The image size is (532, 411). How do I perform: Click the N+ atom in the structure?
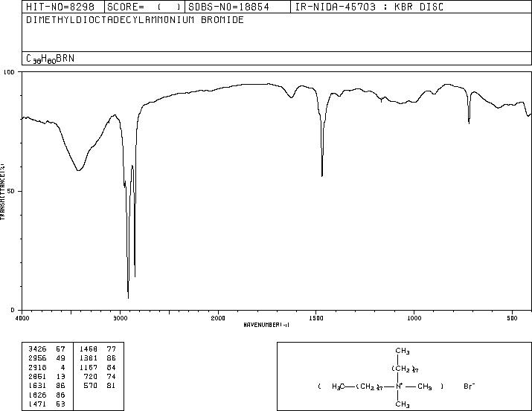[x=399, y=386]
